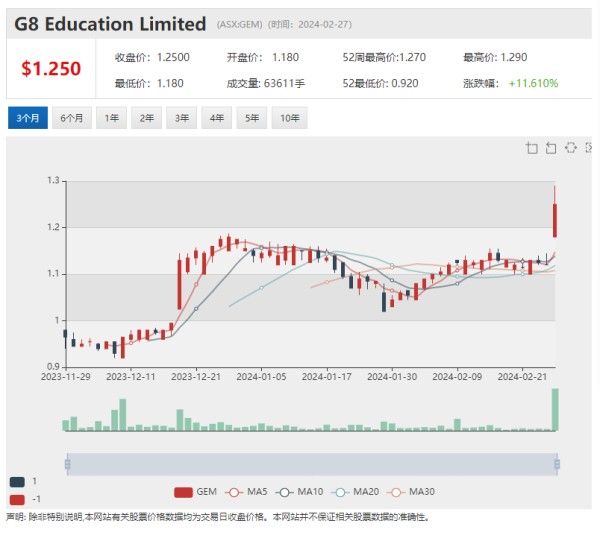600x541 pixels.
Task: Click the tall volume bar above 2023-12-11
Action: 123,415
